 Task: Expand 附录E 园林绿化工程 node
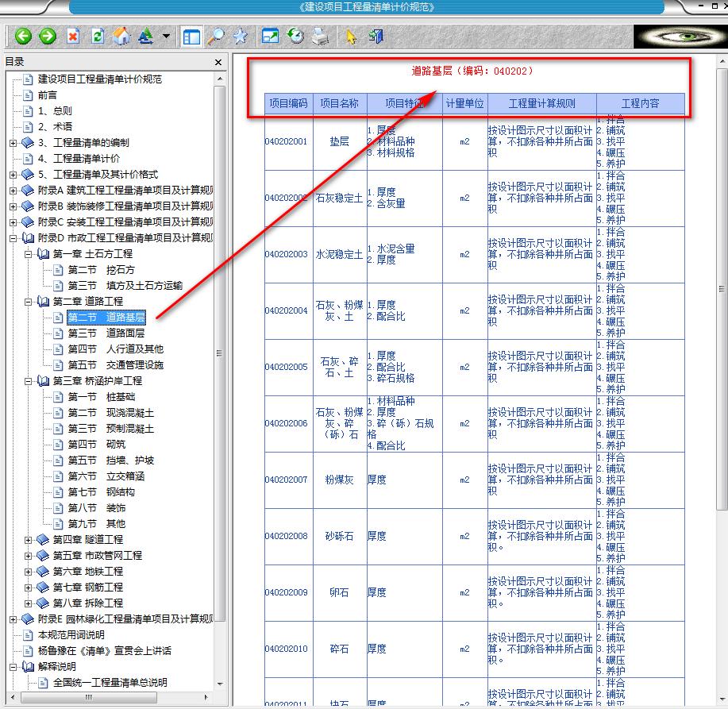[13, 619]
